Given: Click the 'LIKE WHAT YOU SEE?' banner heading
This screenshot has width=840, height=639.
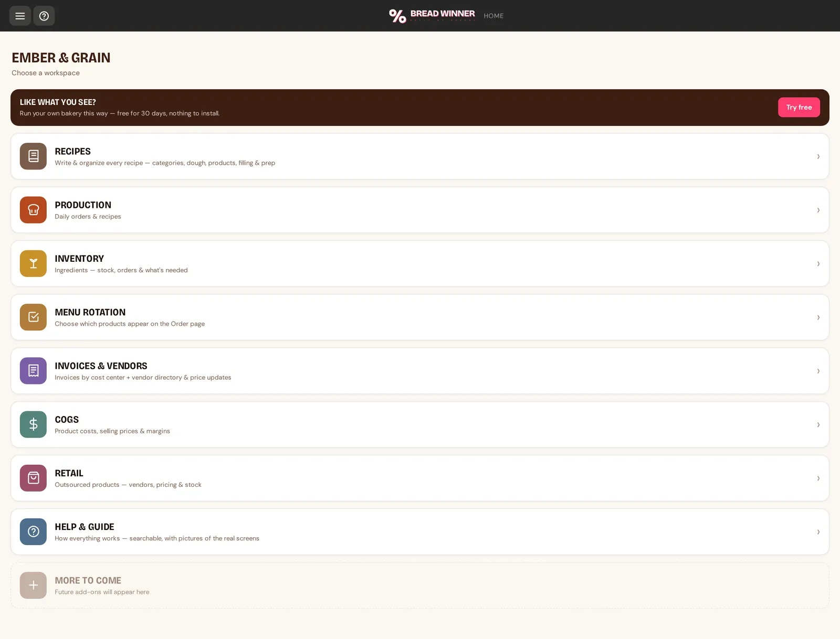Looking at the screenshot, I should point(58,102).
